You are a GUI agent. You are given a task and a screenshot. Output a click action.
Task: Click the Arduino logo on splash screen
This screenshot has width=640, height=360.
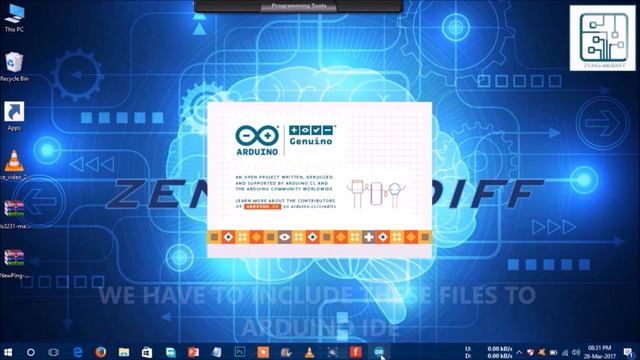(x=257, y=140)
